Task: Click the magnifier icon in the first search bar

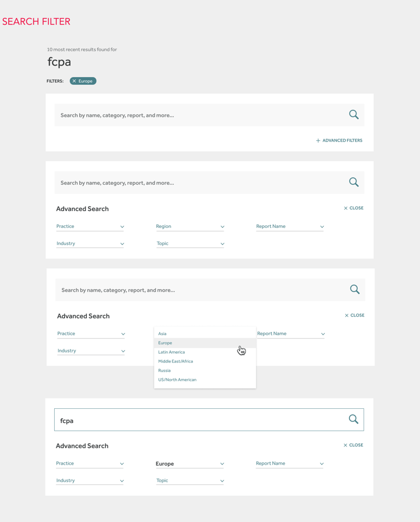Action: [354, 115]
